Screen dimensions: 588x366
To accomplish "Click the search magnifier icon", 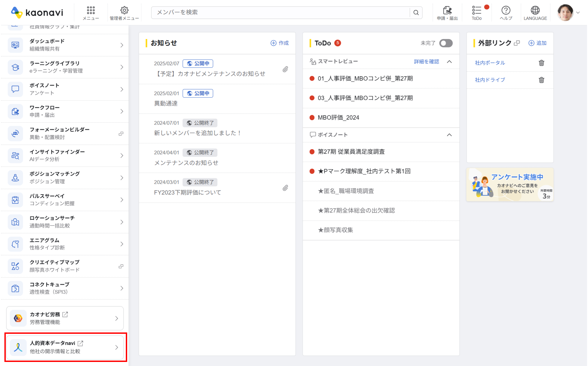I will click(x=416, y=13).
